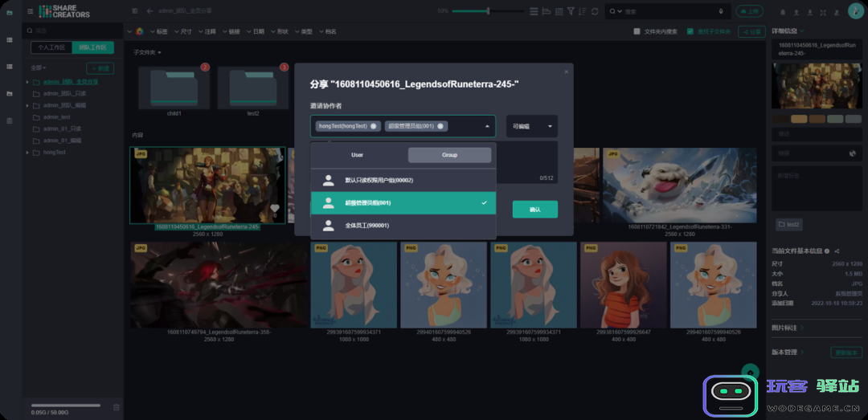Deselect the 超级管理员组(001) group option
Viewport: 868px width, 420px height.
[x=403, y=203]
